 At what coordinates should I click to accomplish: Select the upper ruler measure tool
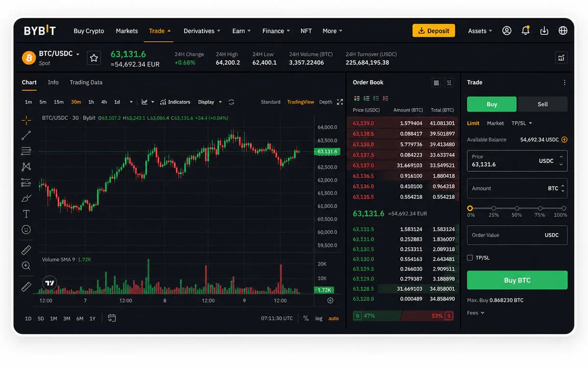click(x=26, y=250)
